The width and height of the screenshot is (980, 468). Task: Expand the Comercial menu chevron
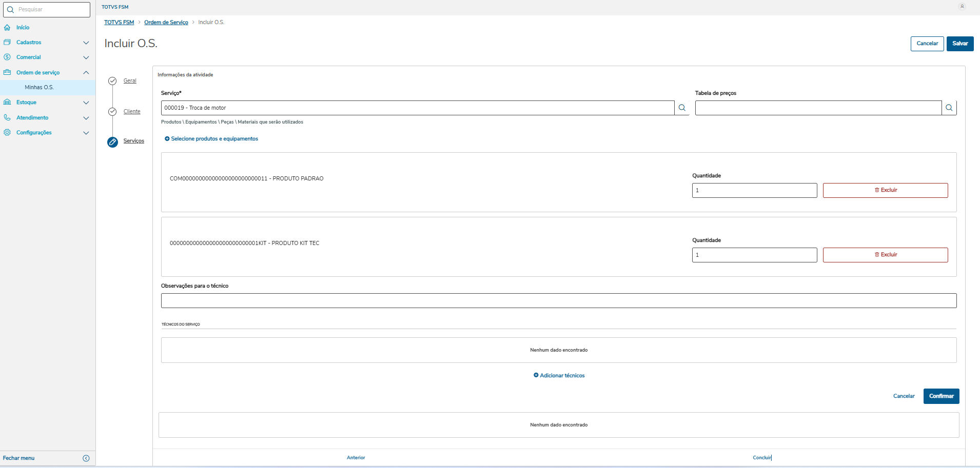pyautogui.click(x=86, y=57)
